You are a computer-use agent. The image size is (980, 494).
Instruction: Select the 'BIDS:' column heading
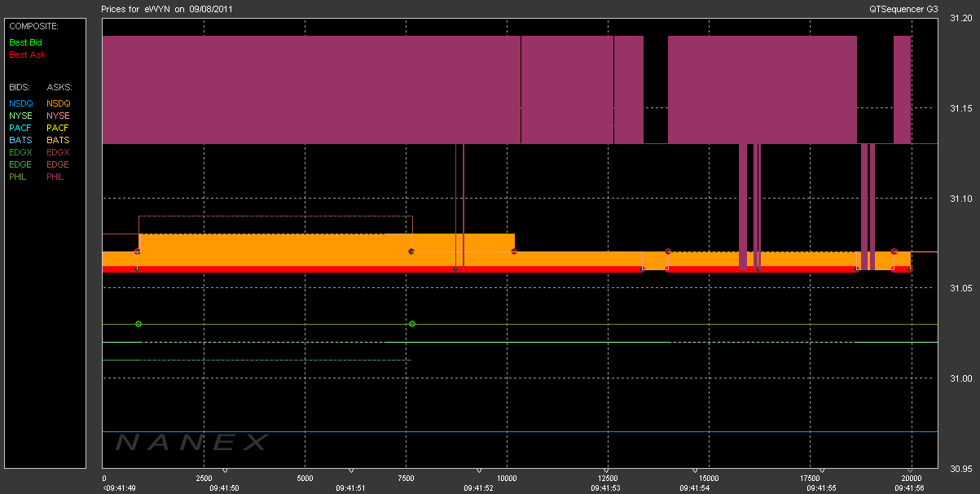[20, 86]
